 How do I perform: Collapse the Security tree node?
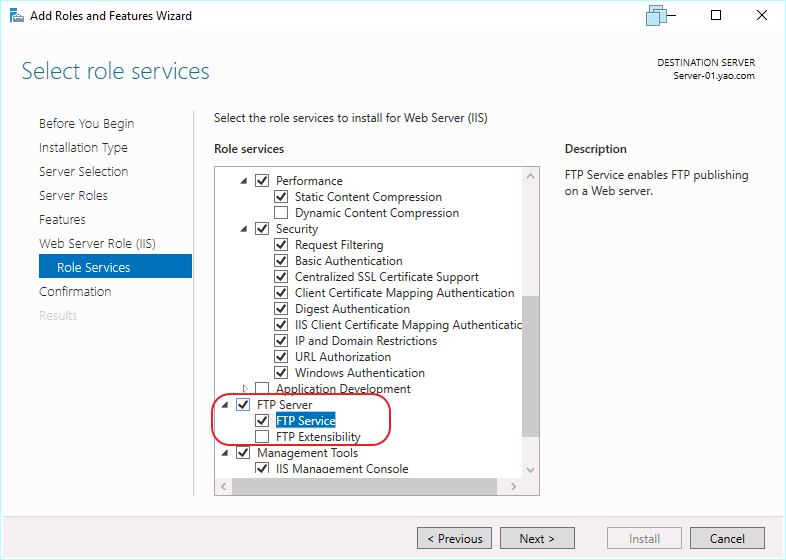[243, 229]
